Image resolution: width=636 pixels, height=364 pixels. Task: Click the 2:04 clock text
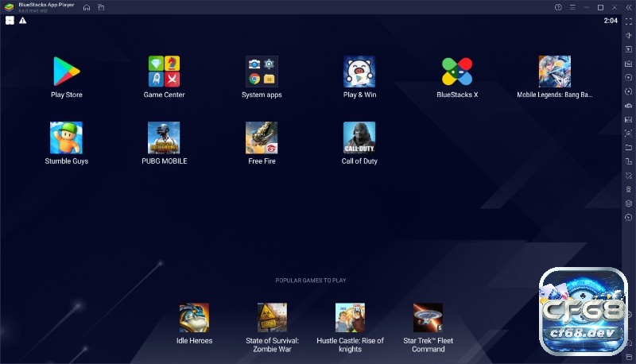(x=611, y=21)
